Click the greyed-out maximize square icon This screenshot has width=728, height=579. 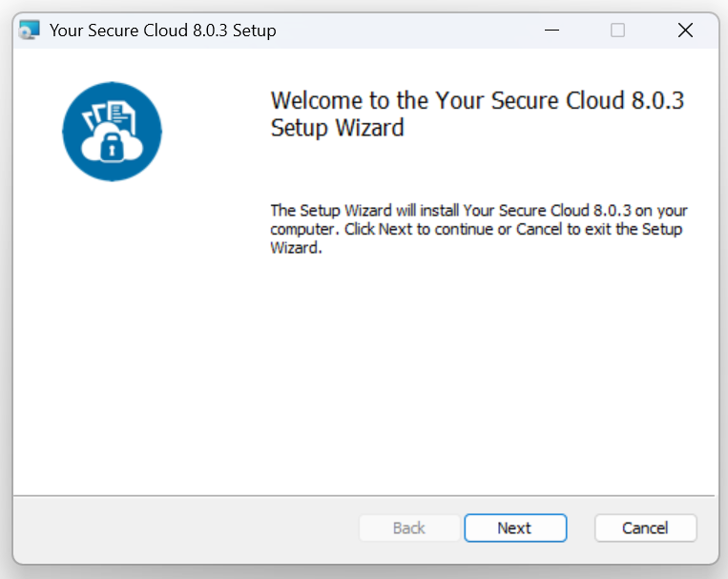click(617, 31)
